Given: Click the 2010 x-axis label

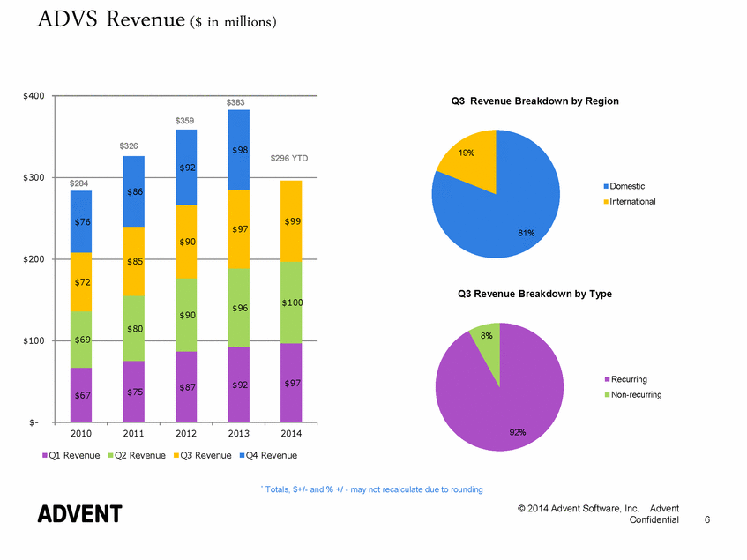Looking at the screenshot, I should point(81,433).
